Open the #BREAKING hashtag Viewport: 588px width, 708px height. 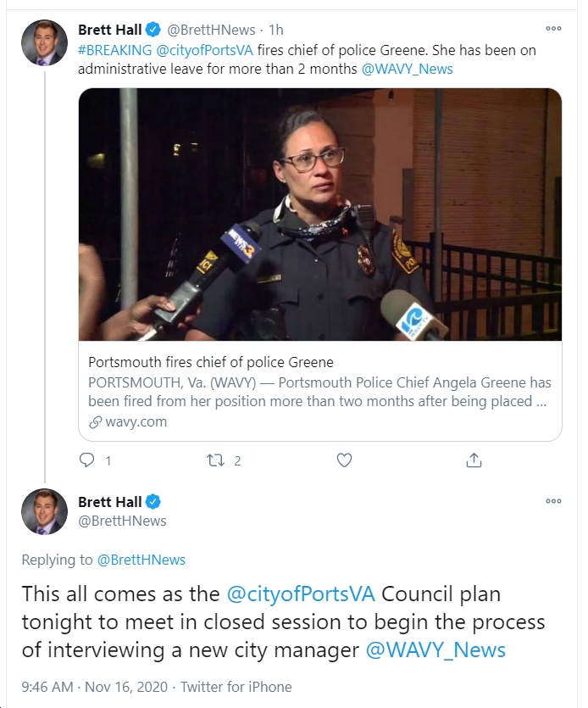pyautogui.click(x=114, y=50)
